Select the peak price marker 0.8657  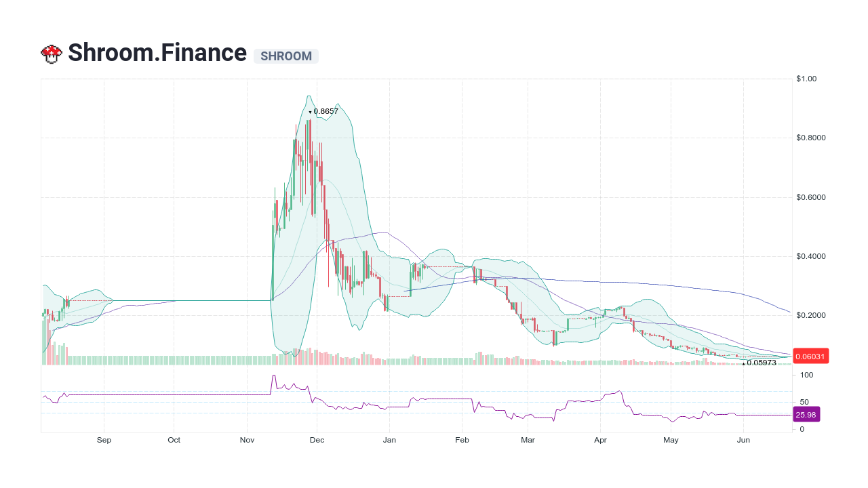point(325,111)
